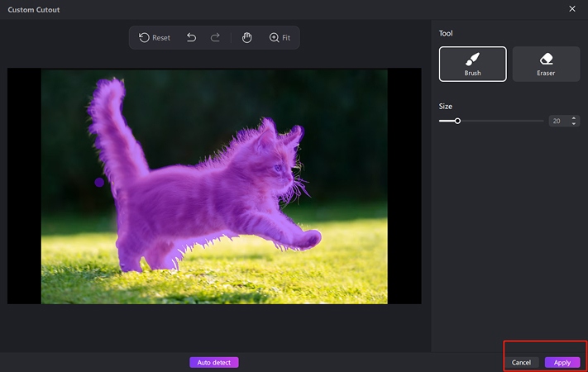Redo the undone action
Screen dimensions: 588x372
click(x=216, y=38)
